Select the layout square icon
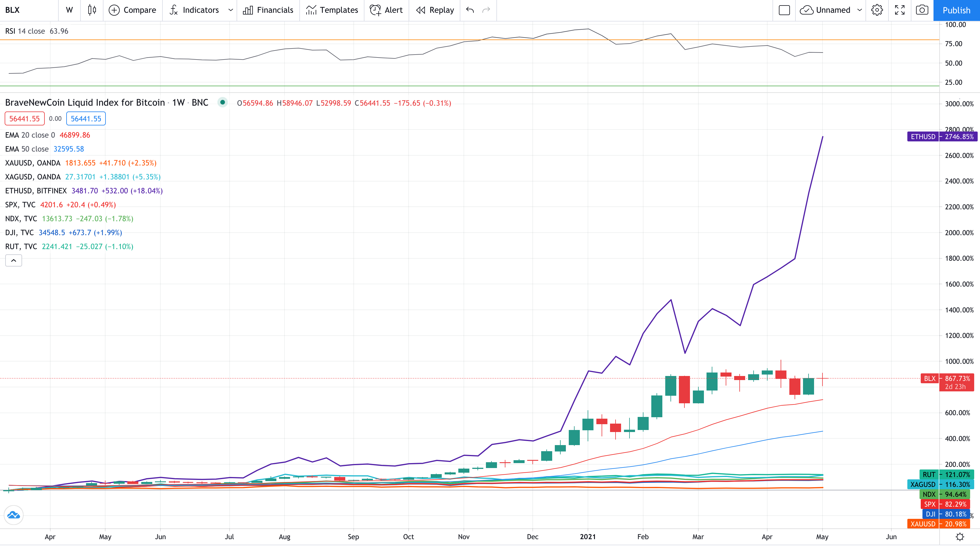 point(784,10)
